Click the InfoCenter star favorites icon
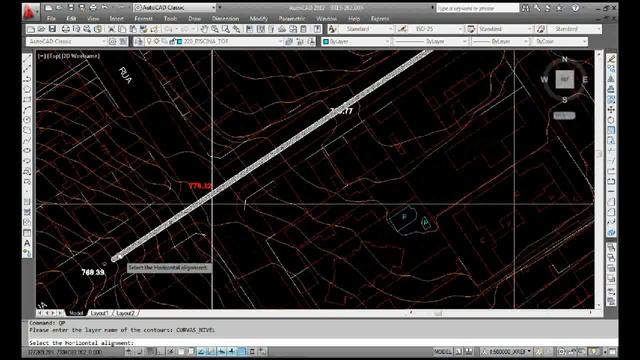Screen dimensions: 640x360 pos(560,8)
